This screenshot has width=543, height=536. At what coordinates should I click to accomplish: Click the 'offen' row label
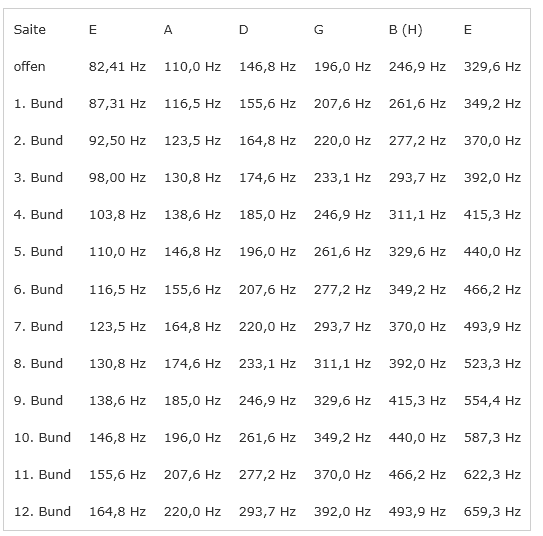29,66
